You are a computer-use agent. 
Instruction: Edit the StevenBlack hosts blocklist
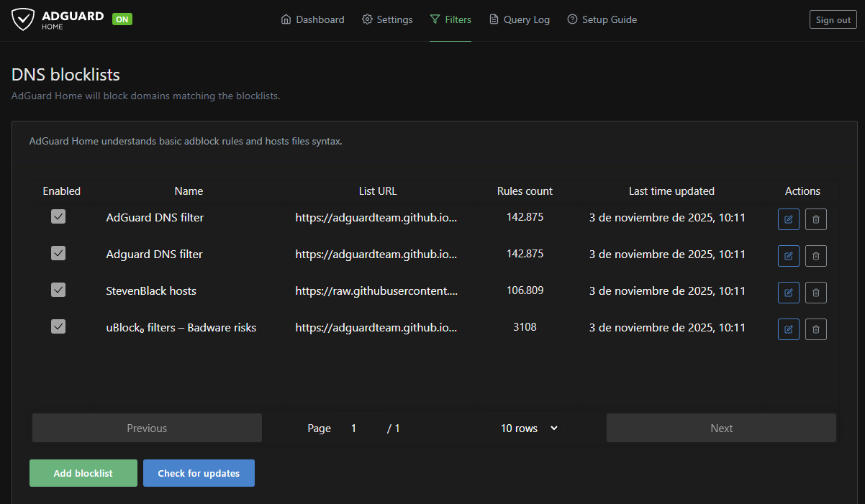(788, 292)
